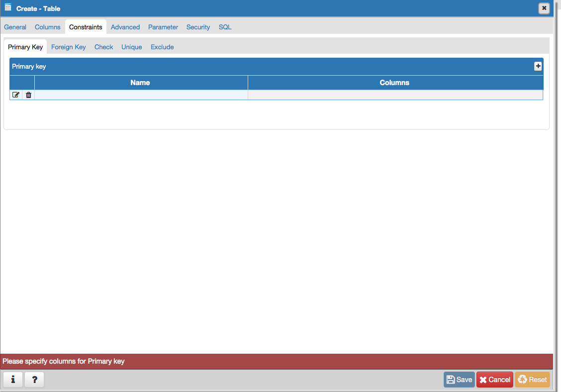Click the table icon in title bar
Image resolution: width=561 pixels, height=392 pixels.
8,8
